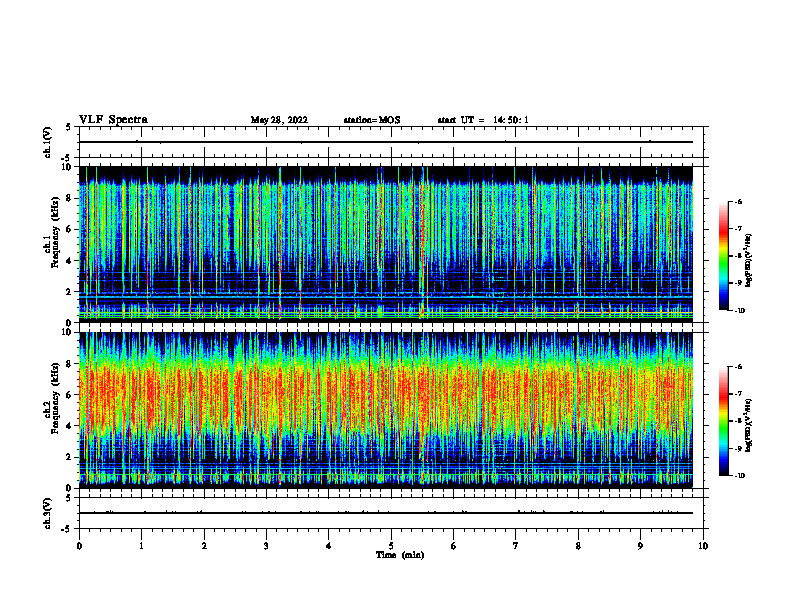Screen dimensions: 792x612
Task: Click the 'station=MOS' label
Action: [372, 120]
